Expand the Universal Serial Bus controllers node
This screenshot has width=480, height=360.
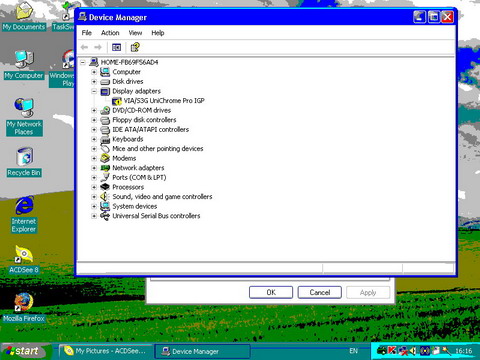point(94,216)
